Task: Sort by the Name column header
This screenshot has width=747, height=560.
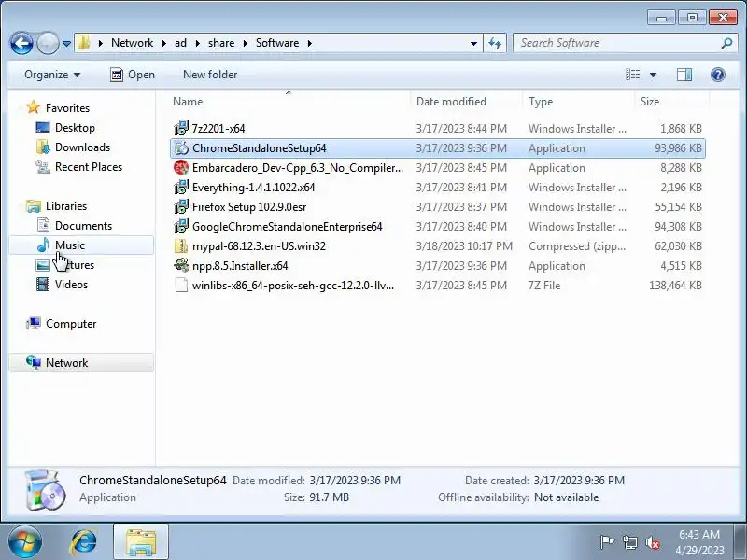Action: click(x=289, y=102)
